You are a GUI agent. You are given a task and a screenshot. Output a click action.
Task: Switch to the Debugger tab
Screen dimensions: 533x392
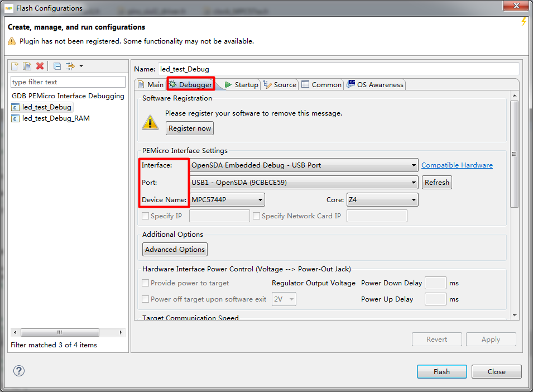191,84
